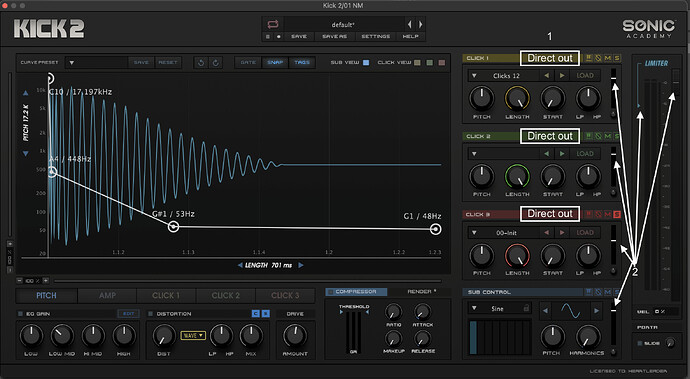Screen dimensions: 690x379
Task: Toggle the Compressor power checkbox
Action: pyautogui.click(x=330, y=292)
